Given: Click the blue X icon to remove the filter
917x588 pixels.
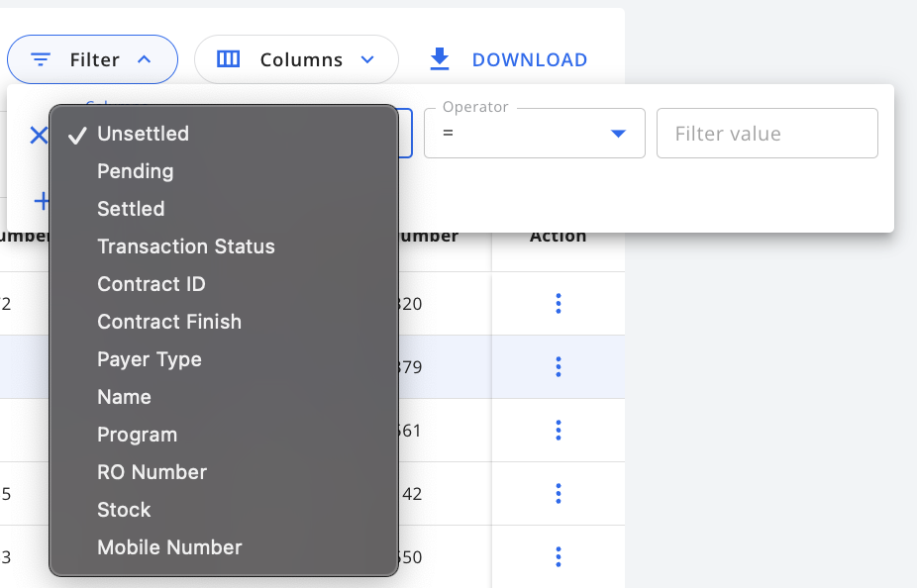Looking at the screenshot, I should tap(39, 135).
